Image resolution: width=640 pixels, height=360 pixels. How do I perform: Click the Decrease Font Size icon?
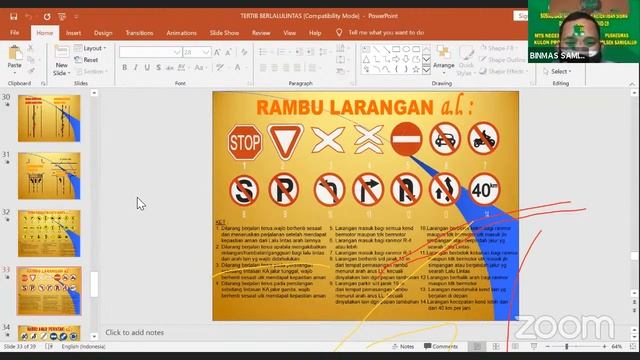pos(229,52)
